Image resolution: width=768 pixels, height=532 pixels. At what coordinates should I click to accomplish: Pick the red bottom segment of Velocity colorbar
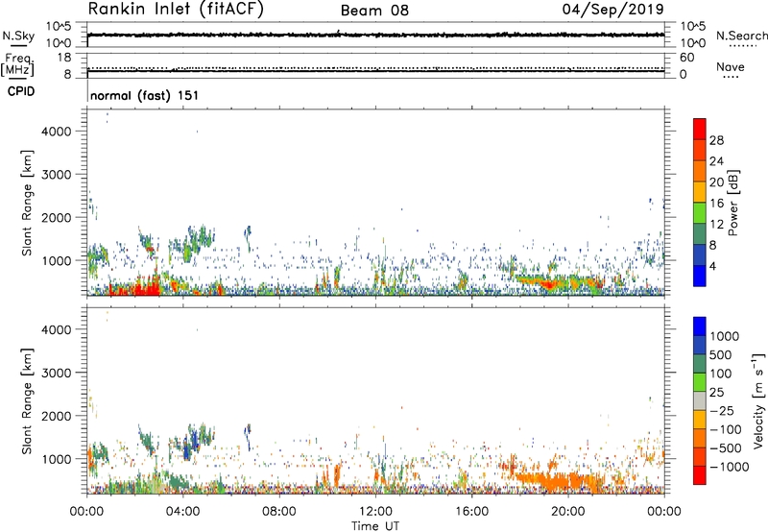(700, 475)
